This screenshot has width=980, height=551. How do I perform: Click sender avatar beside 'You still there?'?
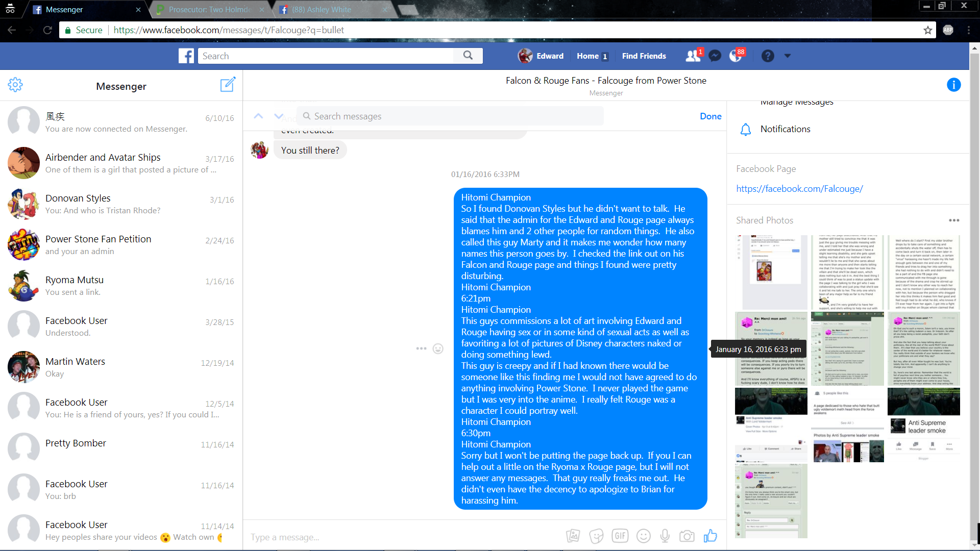[x=259, y=150]
